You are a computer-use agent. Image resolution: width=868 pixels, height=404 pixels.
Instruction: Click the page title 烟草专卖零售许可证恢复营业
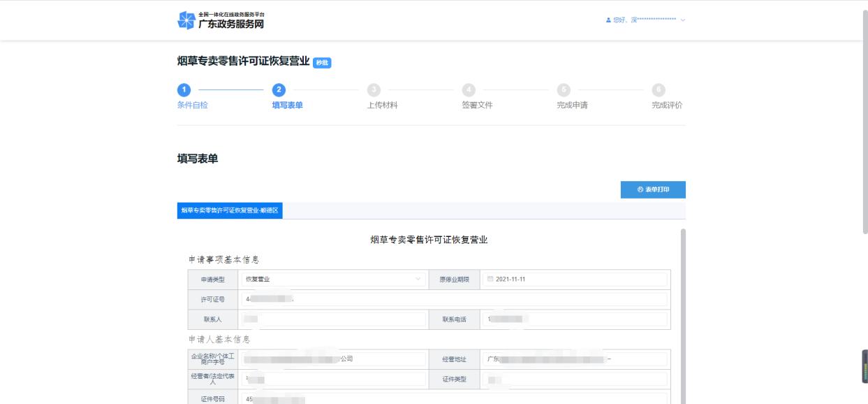click(x=243, y=62)
